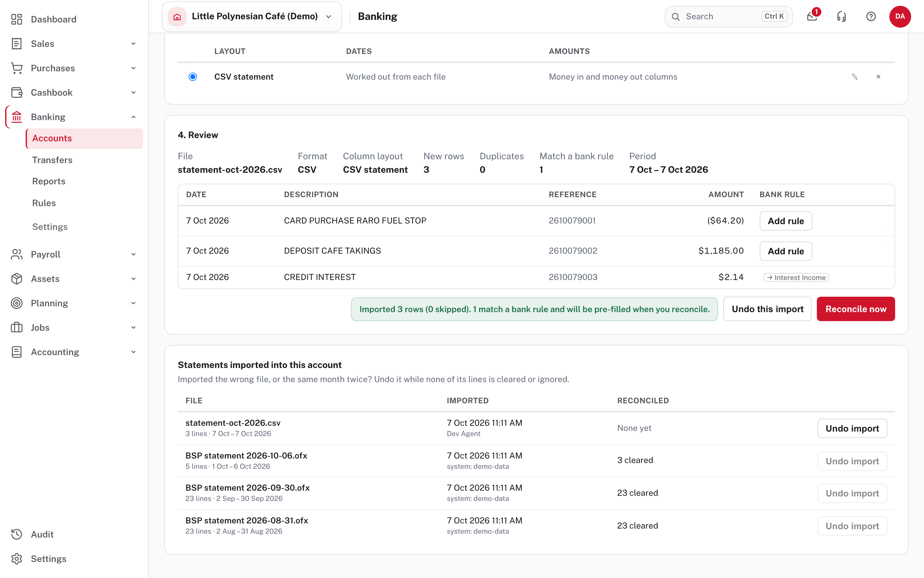
Task: Add rule for CARD PURCHASE RARO FUEL STOP
Action: pyautogui.click(x=786, y=221)
